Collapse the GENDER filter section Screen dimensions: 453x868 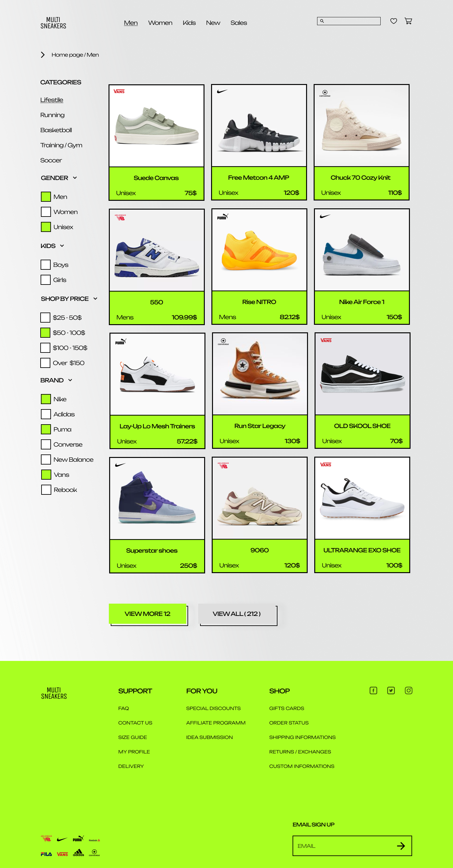click(75, 178)
